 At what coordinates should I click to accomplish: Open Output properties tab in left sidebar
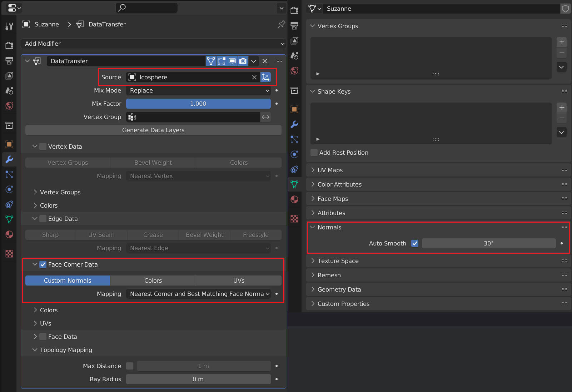coord(9,60)
